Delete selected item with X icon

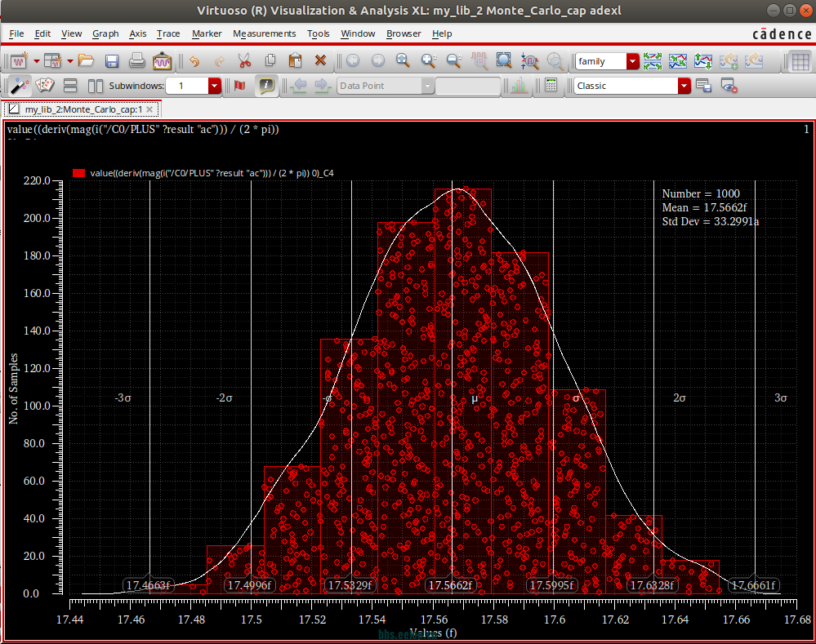point(320,61)
